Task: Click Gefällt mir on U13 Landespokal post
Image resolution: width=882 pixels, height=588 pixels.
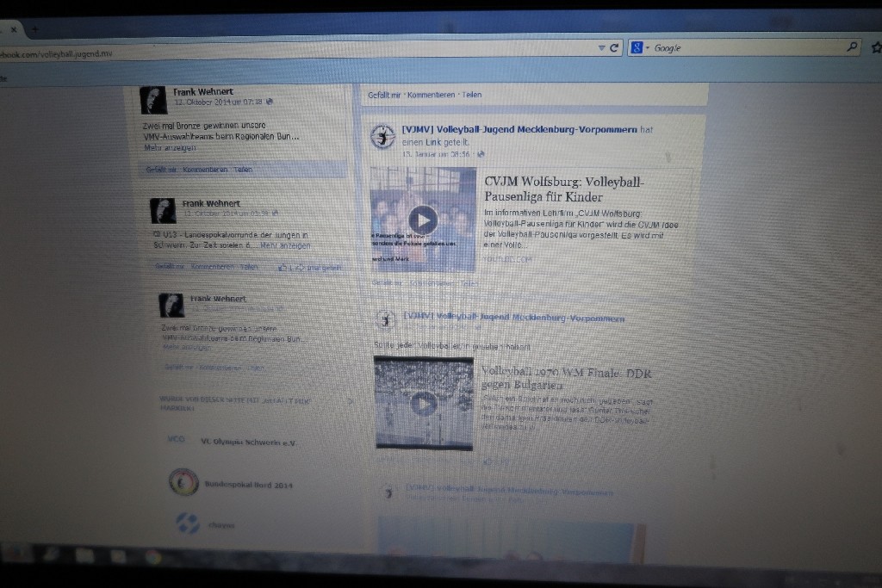Action: click(170, 267)
